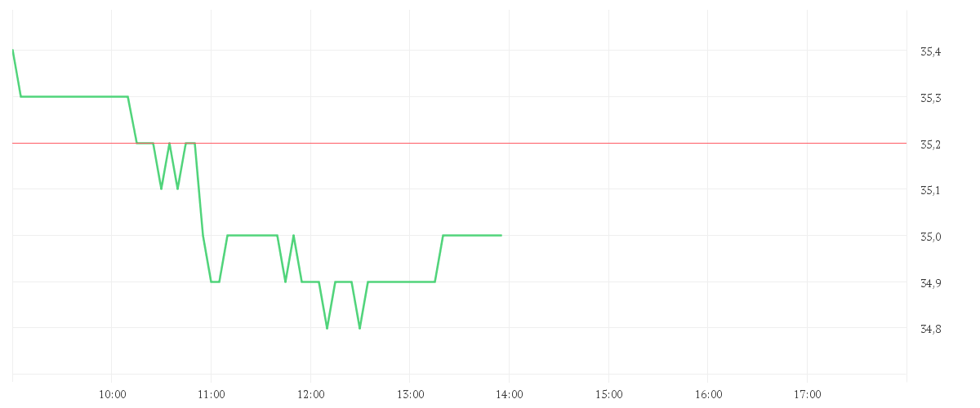
Task: Click the 34,9 price axis label
Action: pos(931,284)
